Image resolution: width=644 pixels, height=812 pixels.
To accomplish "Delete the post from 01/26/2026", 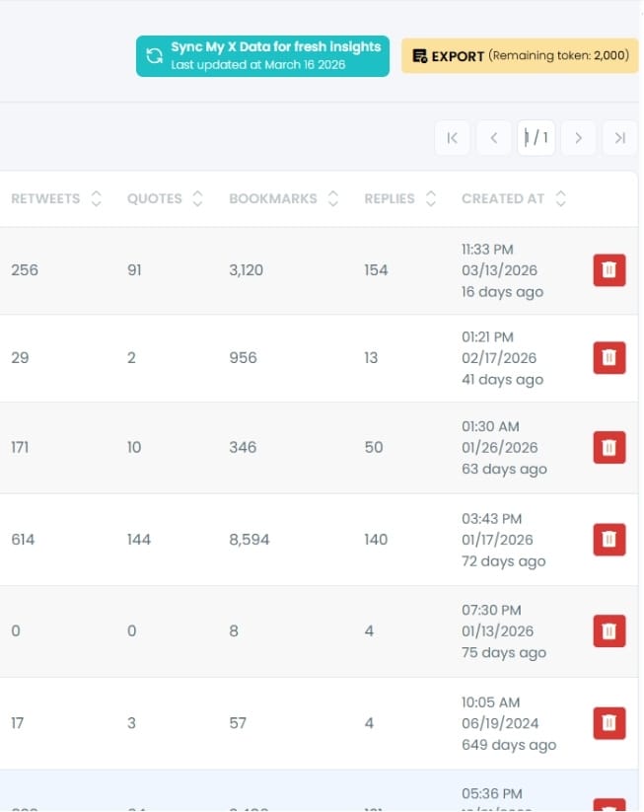I will (x=608, y=448).
